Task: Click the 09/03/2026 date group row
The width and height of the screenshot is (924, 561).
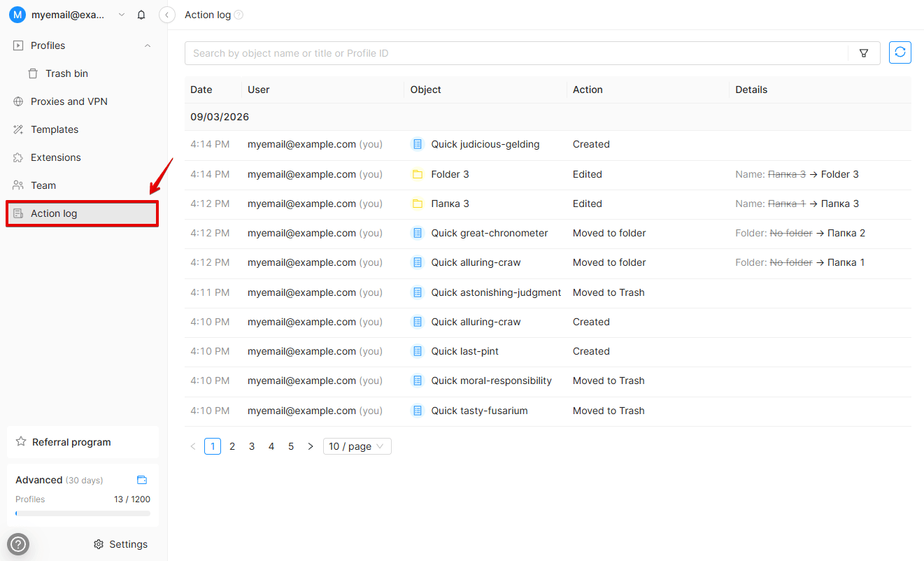Action: (548, 117)
